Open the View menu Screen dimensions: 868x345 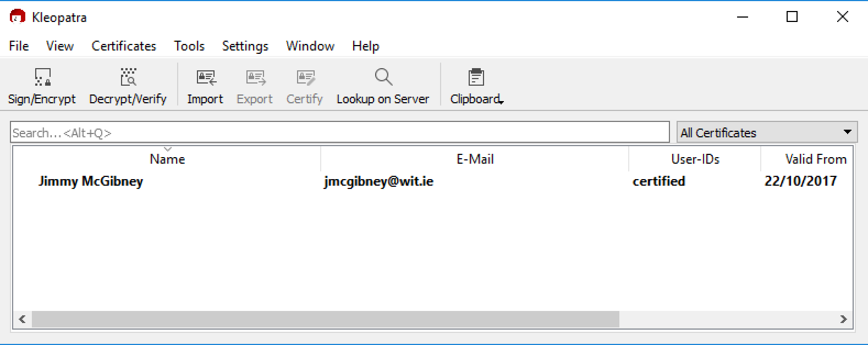point(60,46)
